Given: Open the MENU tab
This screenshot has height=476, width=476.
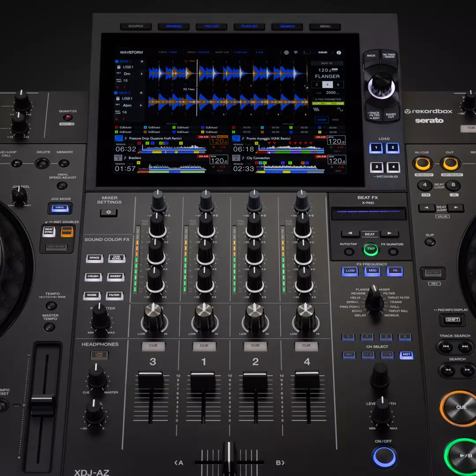Looking at the screenshot, I should pyautogui.click(x=325, y=26).
